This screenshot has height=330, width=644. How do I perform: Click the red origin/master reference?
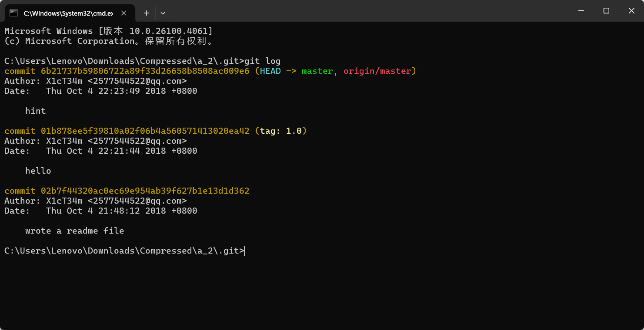click(377, 71)
